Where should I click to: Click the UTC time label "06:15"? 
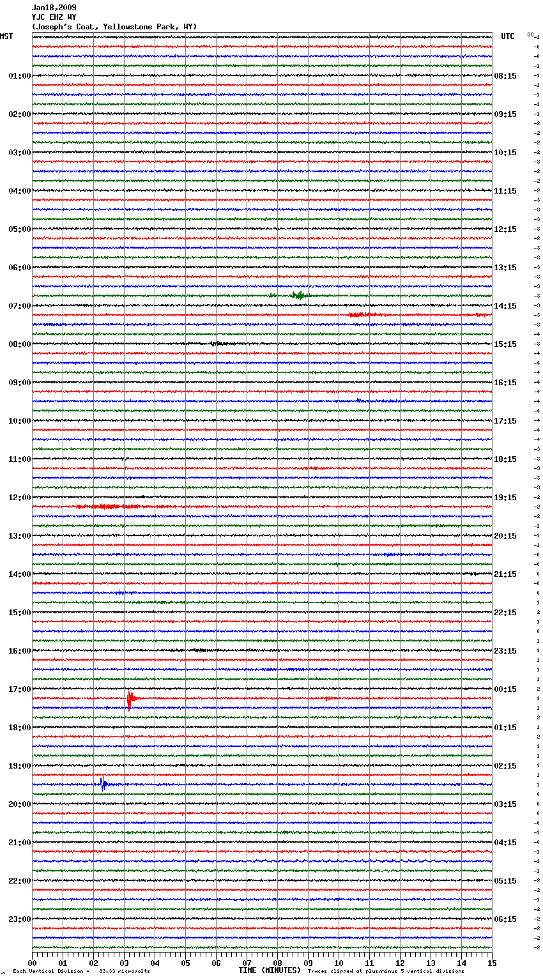(505, 919)
